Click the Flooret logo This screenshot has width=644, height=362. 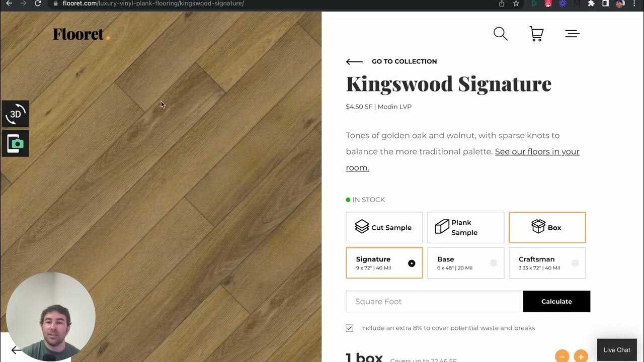coord(81,34)
